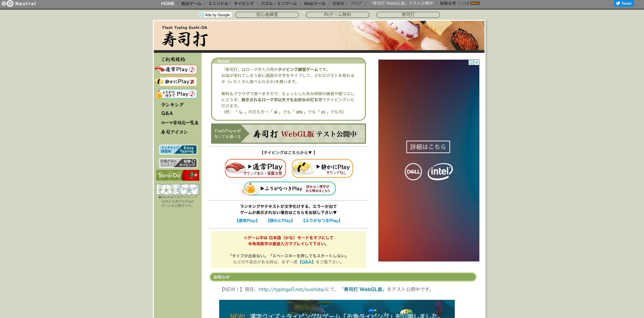Click the ad info icon on Dell banner
This screenshot has width=644, height=318.
[x=471, y=63]
